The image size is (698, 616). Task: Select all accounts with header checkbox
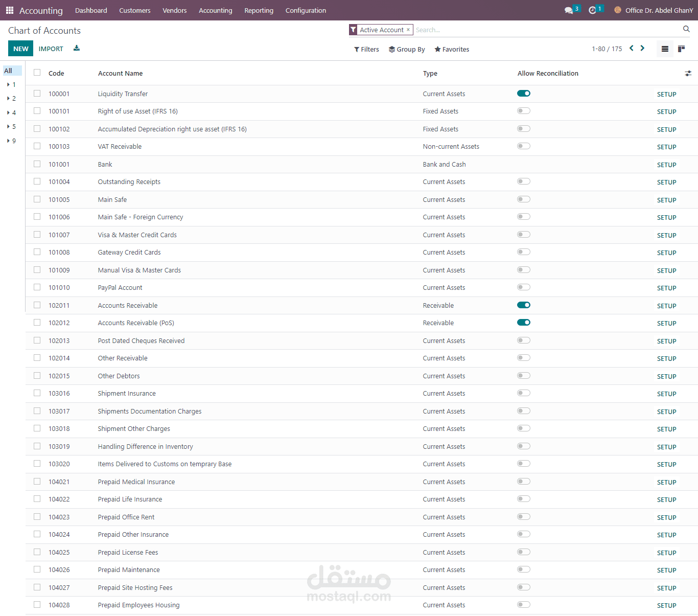pyautogui.click(x=37, y=73)
